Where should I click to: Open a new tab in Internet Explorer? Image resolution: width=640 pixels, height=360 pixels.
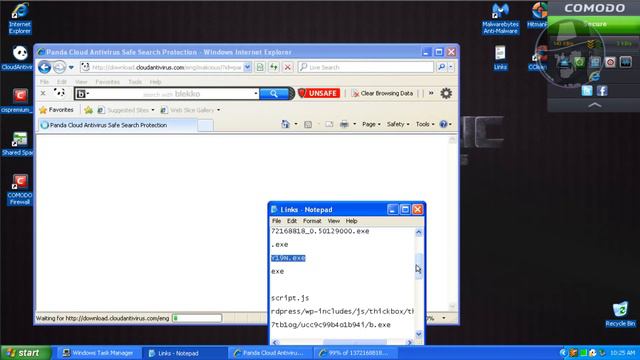[205, 125]
